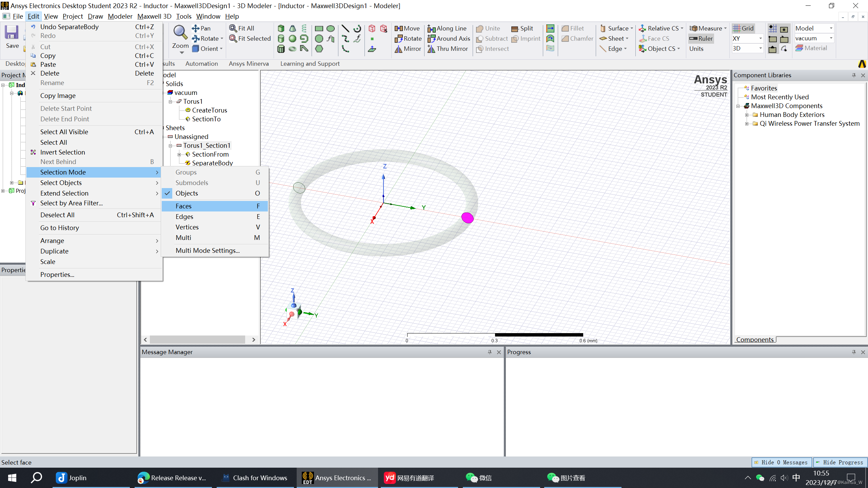Click the Draw torus icon
The image size is (868, 488).
coord(292,49)
